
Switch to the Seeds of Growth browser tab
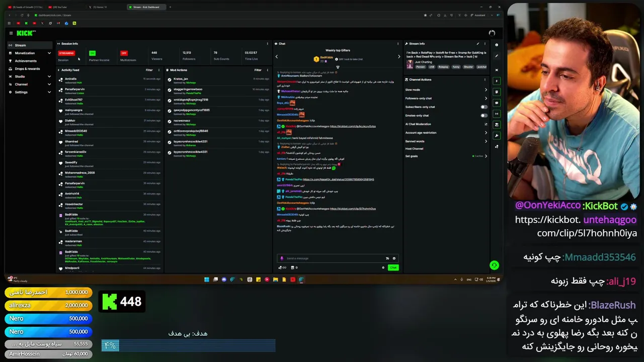point(24,7)
